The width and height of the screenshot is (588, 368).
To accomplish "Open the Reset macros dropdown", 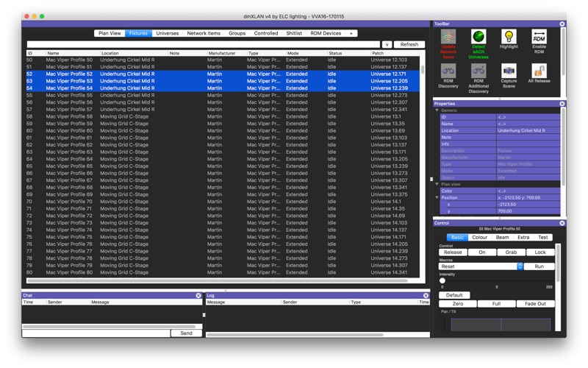I will [x=481, y=266].
